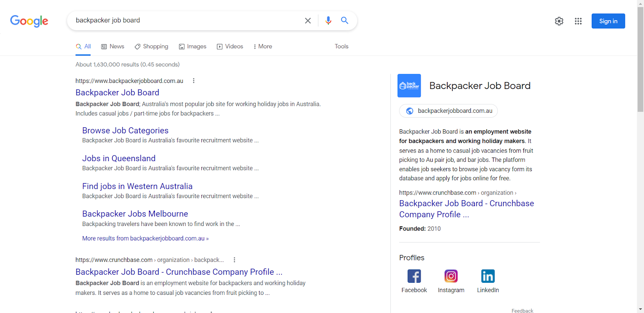Click the Sign in button
This screenshot has height=313, width=644.
pos(608,21)
